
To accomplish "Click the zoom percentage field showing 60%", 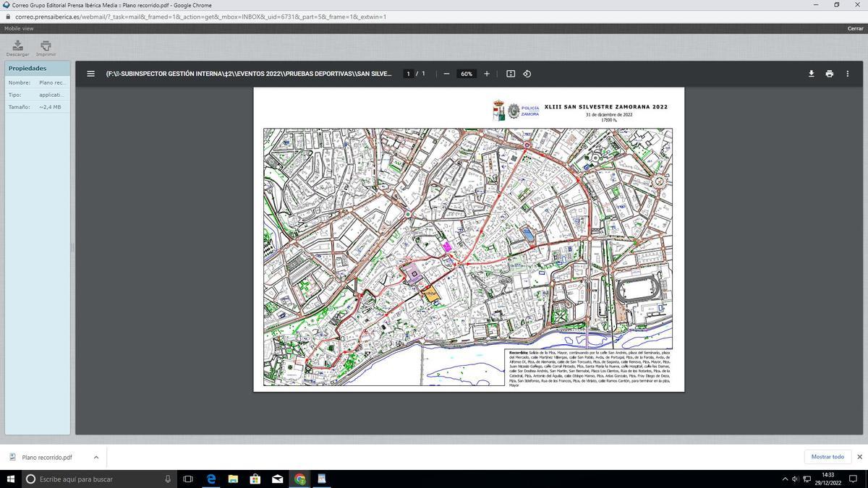I will 467,74.
